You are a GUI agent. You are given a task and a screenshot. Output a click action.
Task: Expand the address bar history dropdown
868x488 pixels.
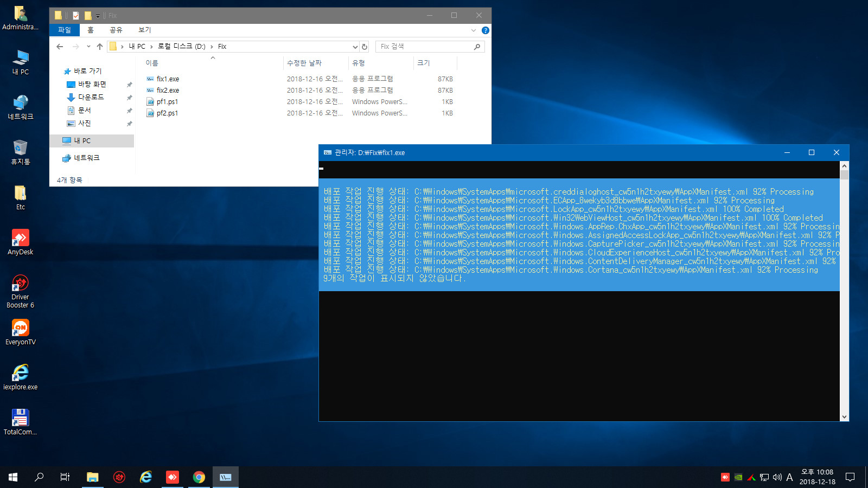(355, 47)
